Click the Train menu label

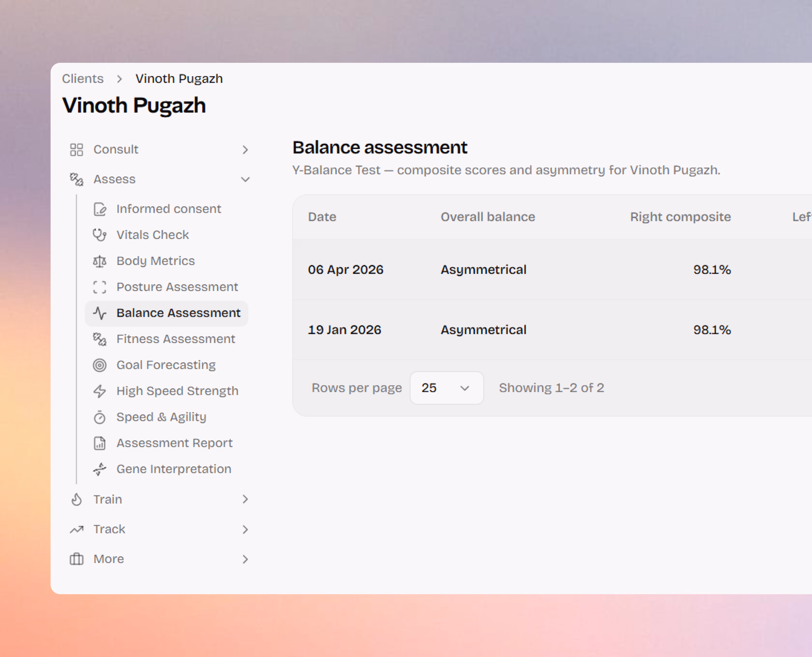108,500
